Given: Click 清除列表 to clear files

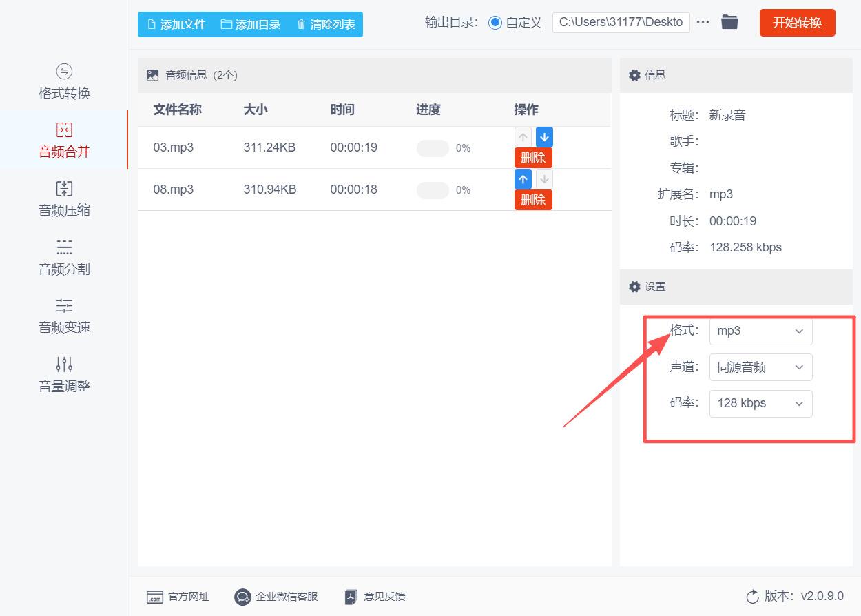Looking at the screenshot, I should click(x=326, y=24).
